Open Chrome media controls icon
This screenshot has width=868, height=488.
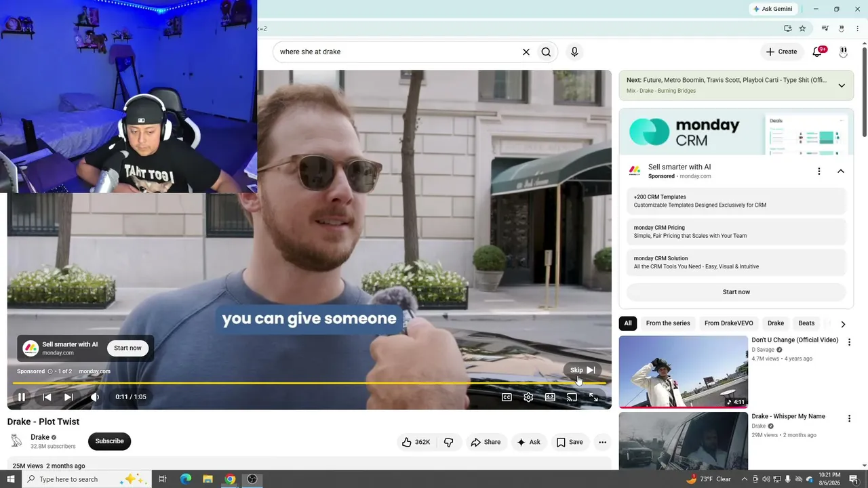825,28
